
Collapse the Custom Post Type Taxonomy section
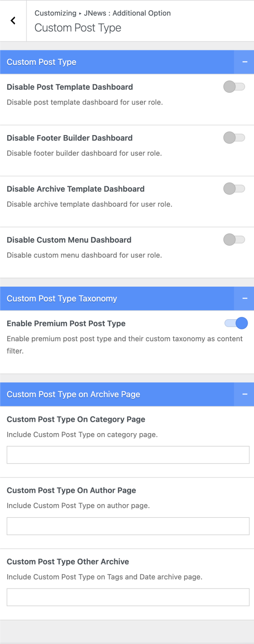244,299
